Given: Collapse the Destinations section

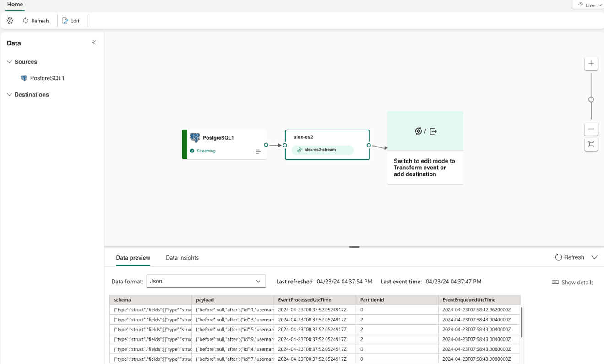Looking at the screenshot, I should [x=9, y=94].
